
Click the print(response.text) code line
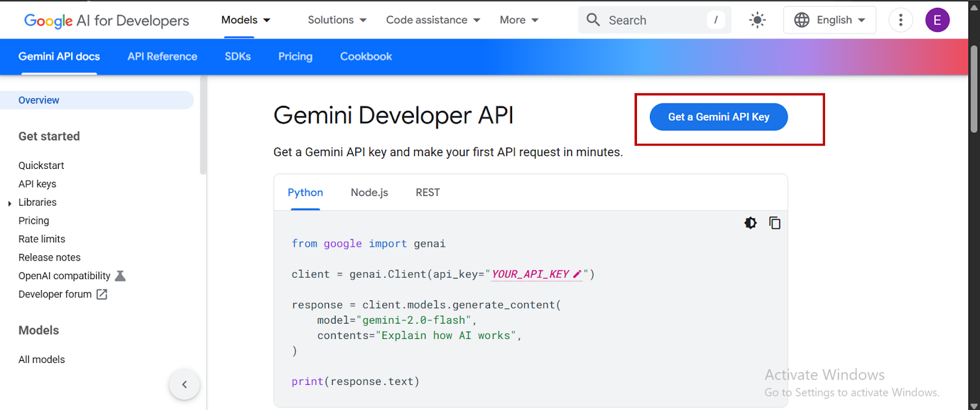point(355,381)
